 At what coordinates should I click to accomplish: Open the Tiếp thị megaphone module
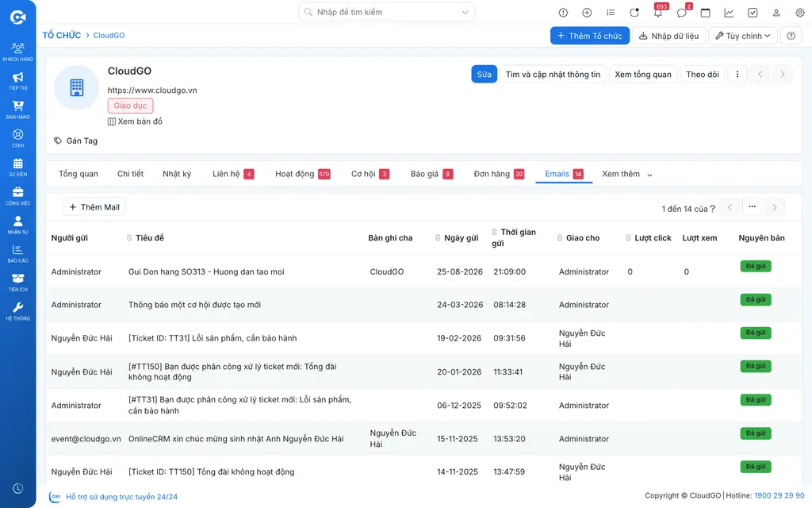click(17, 82)
